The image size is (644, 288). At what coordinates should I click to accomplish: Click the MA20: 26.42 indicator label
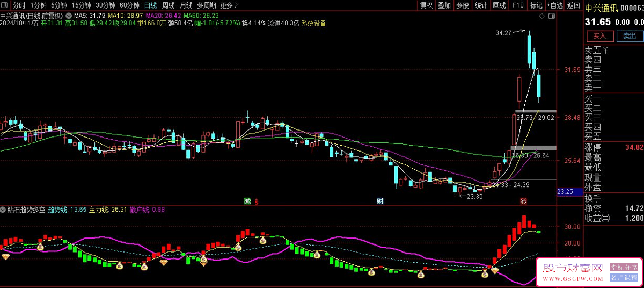163,16
